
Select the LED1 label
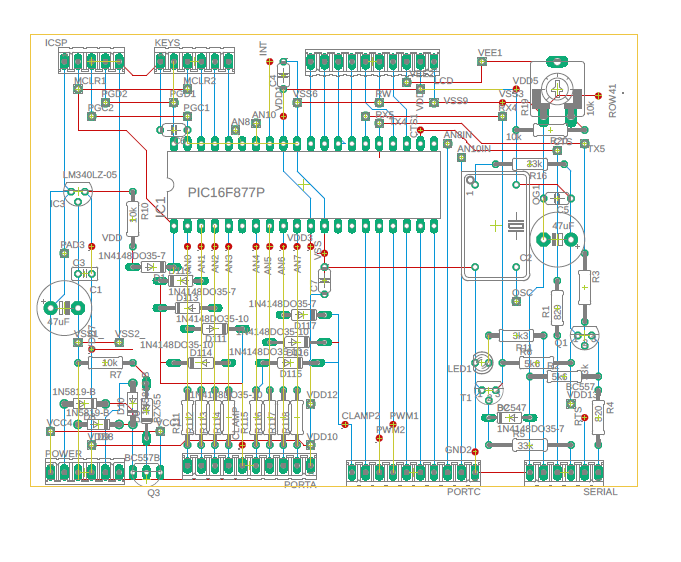point(460,369)
